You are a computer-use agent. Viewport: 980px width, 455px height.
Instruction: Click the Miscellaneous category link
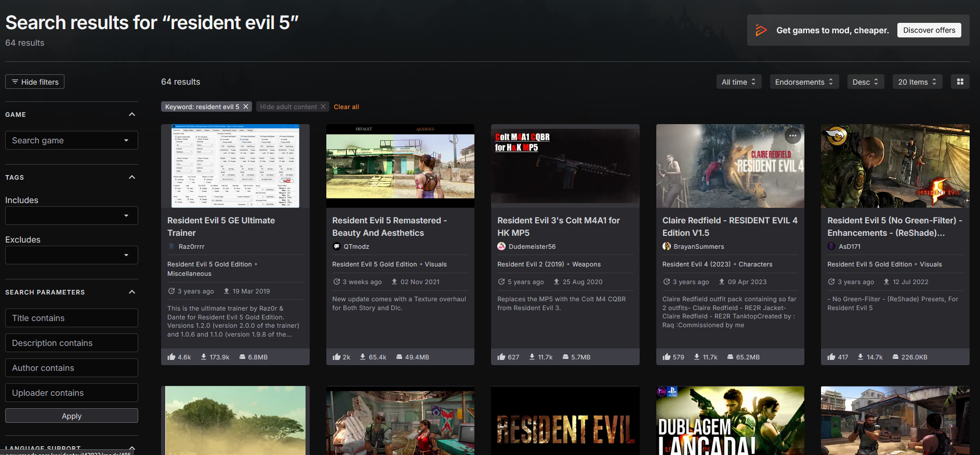[x=189, y=273]
